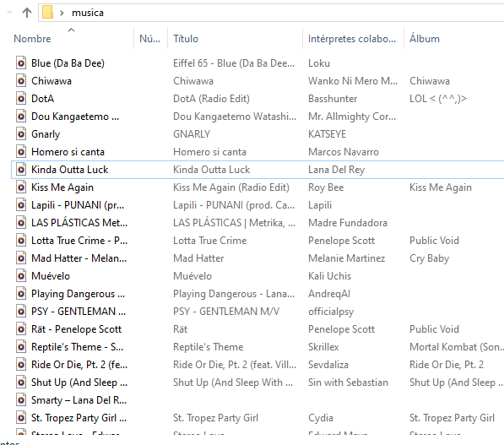
Task: Click the title Eiffel 65 - Blue (Da Ba Dee...
Action: [234, 63]
